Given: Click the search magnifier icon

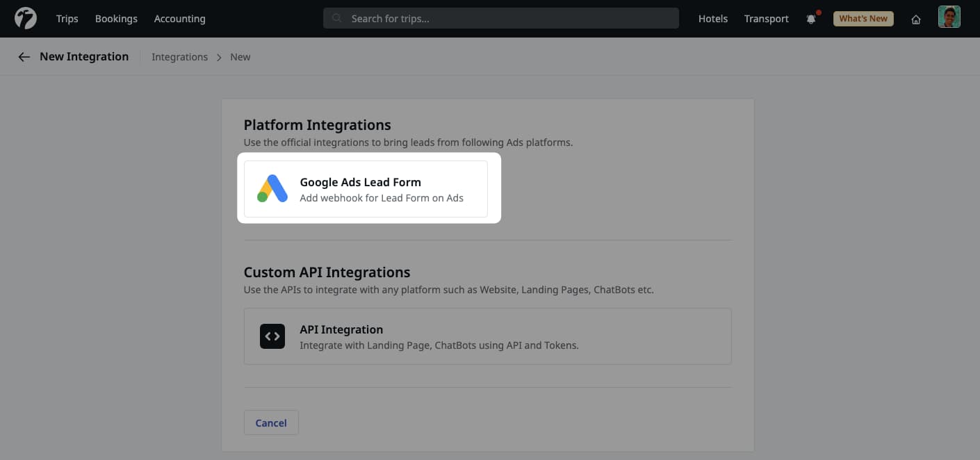Looking at the screenshot, I should [x=336, y=18].
